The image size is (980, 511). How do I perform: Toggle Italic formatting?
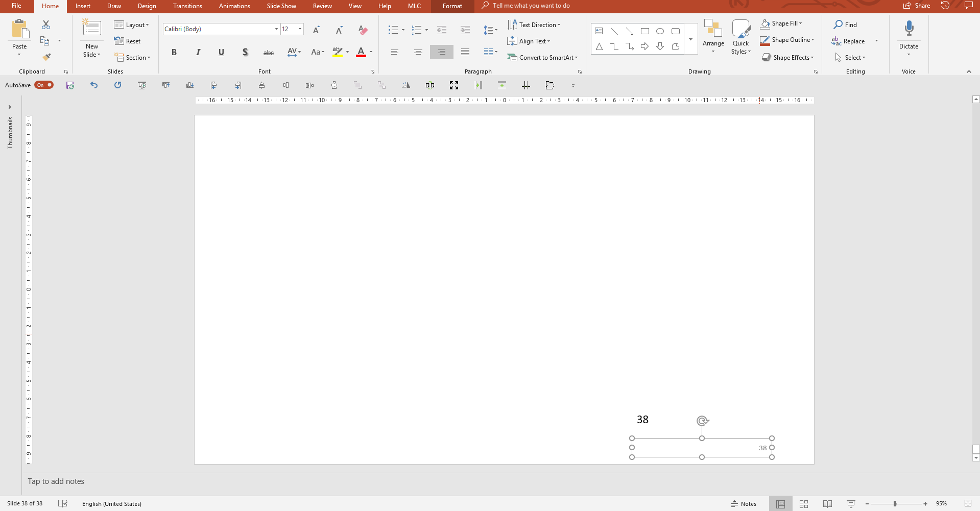pyautogui.click(x=198, y=52)
